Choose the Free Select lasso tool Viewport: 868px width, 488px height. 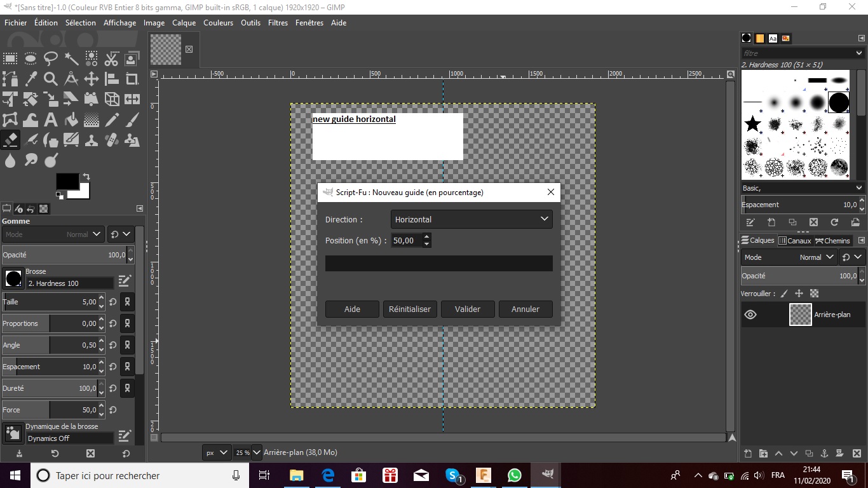click(x=51, y=59)
